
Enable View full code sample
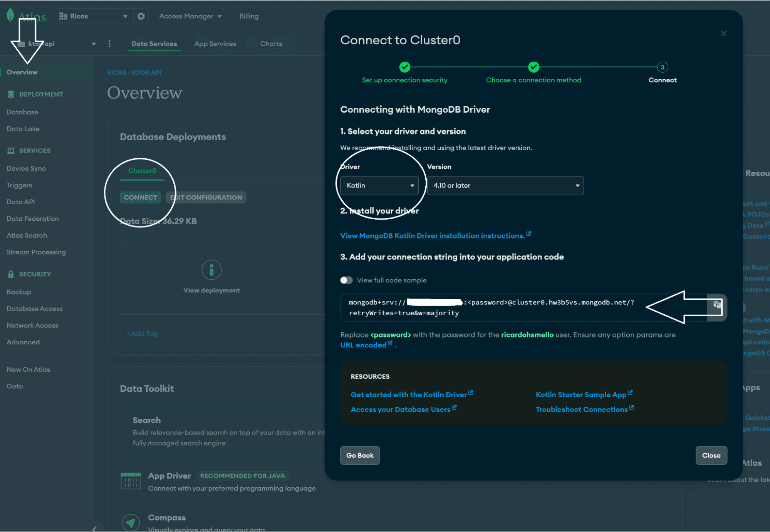coord(346,280)
